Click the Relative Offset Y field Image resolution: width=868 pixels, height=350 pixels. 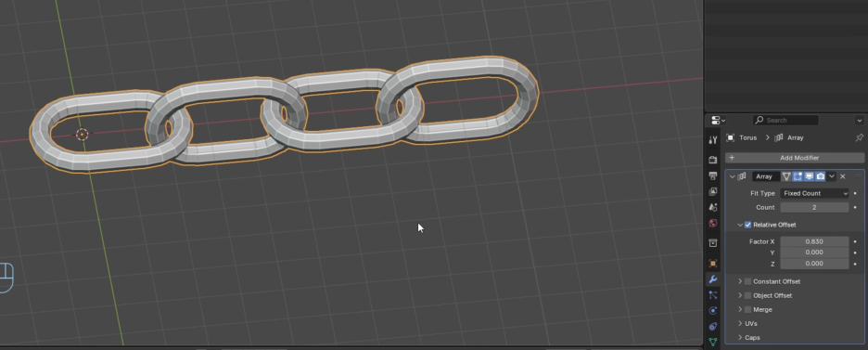click(814, 253)
